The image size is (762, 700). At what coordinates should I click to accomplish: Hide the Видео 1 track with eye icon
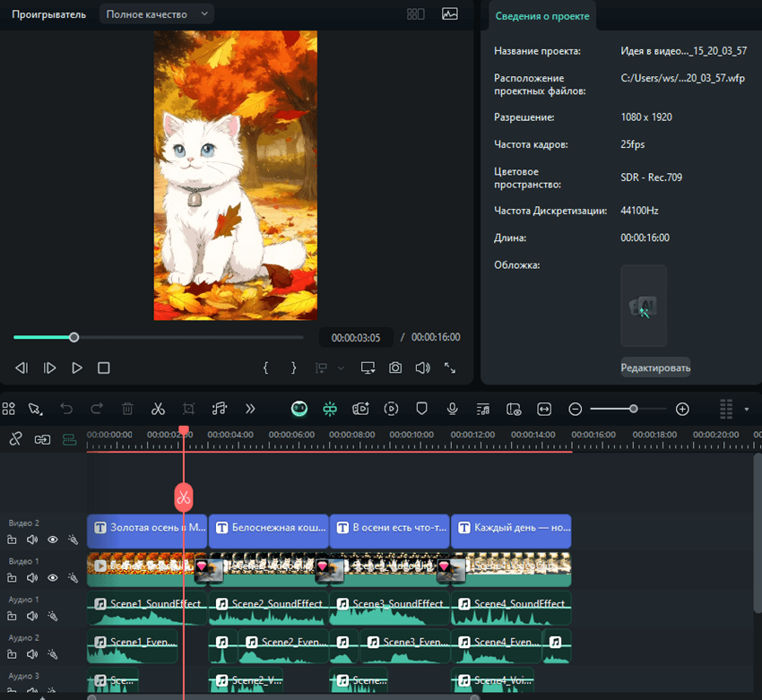(53, 577)
